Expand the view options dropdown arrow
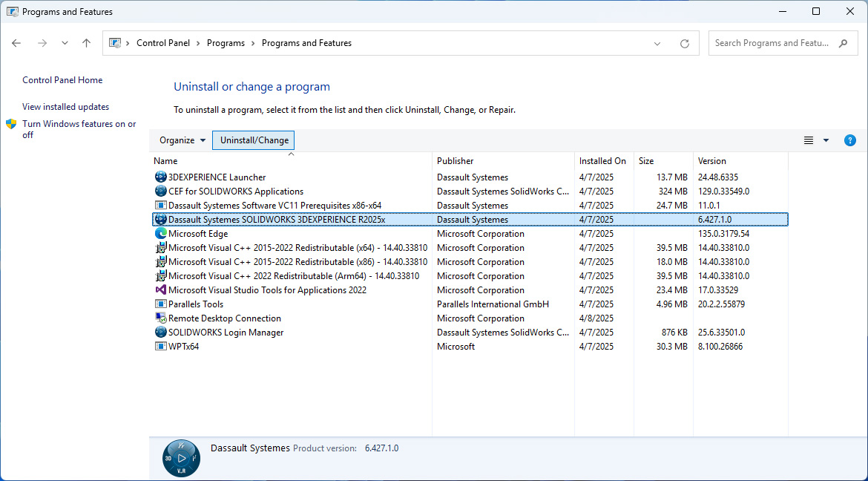The width and height of the screenshot is (868, 481). (x=826, y=140)
